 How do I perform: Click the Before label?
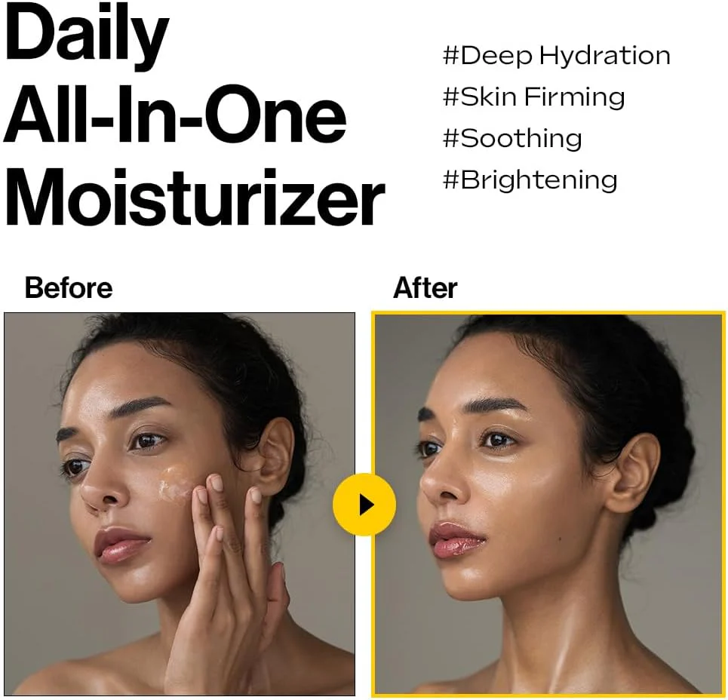(x=69, y=288)
